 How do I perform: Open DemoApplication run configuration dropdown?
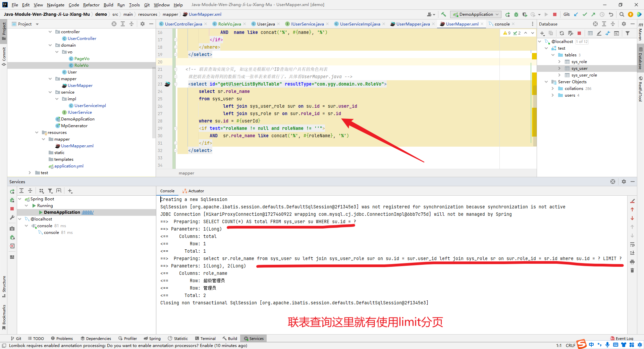[x=476, y=14]
